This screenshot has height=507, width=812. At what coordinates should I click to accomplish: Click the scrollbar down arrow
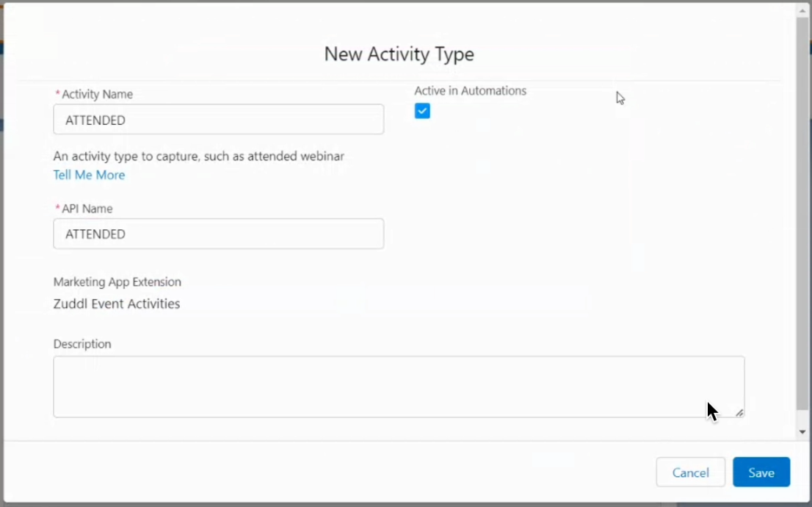[802, 431]
